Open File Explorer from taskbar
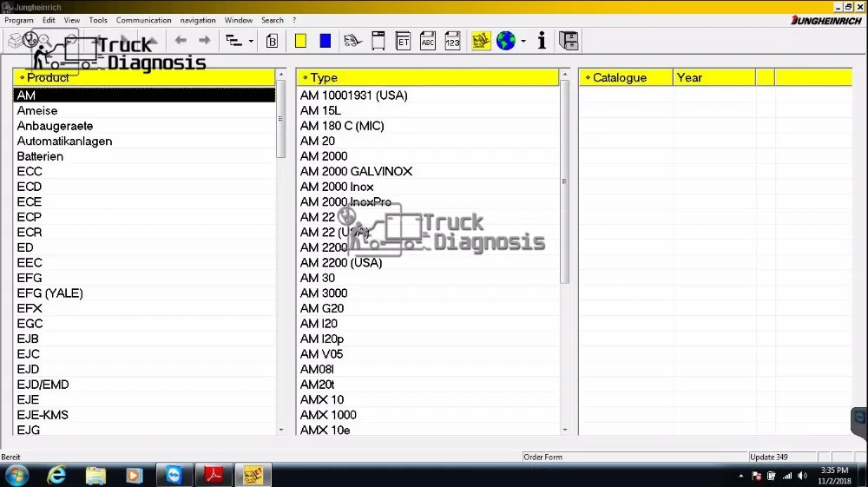 coord(95,475)
